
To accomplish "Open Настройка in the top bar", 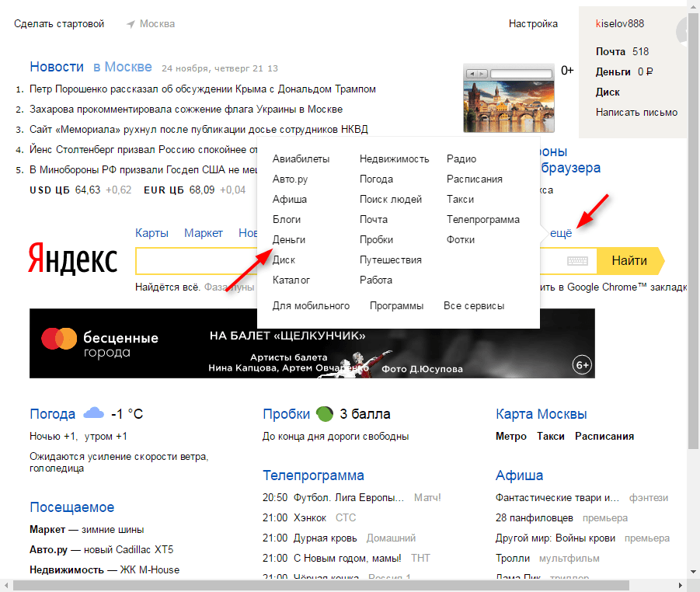I will [533, 23].
